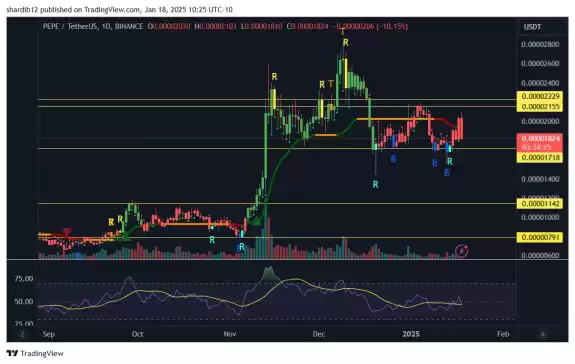Viewport: 575px width, 364px height.
Task: Click the timezone Z icon by Sep
Action: pyautogui.click(x=23, y=334)
